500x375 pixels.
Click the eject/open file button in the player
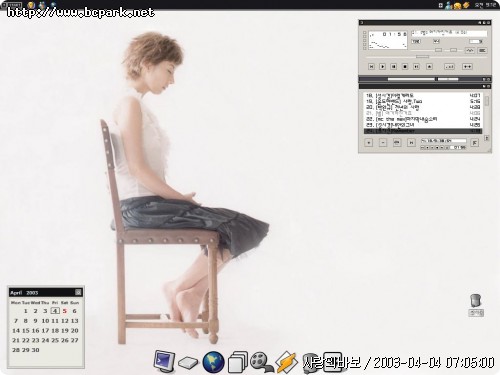(x=429, y=67)
